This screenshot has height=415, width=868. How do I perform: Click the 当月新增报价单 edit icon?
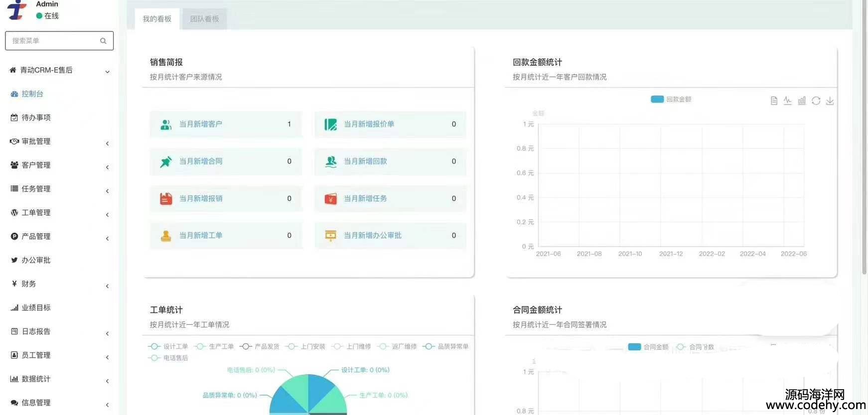click(x=330, y=125)
